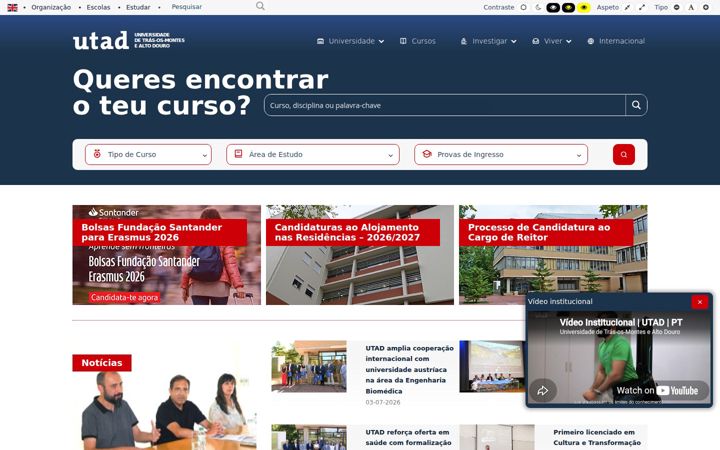
Task: Open the Estudar top menu
Action: 138,7
